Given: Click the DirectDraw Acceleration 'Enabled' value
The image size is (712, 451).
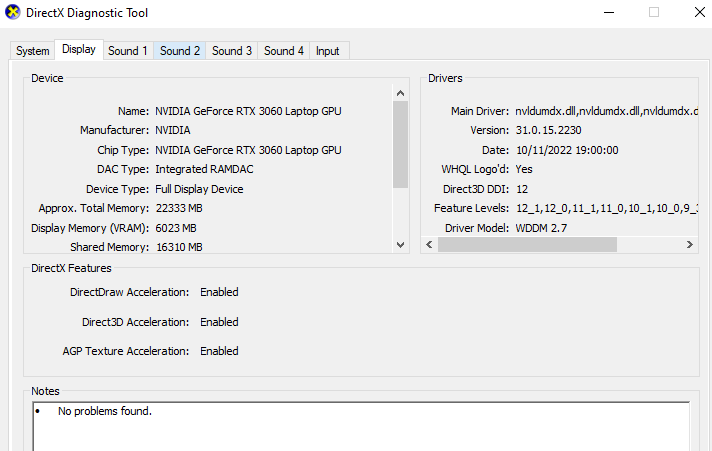Looking at the screenshot, I should pos(219,292).
